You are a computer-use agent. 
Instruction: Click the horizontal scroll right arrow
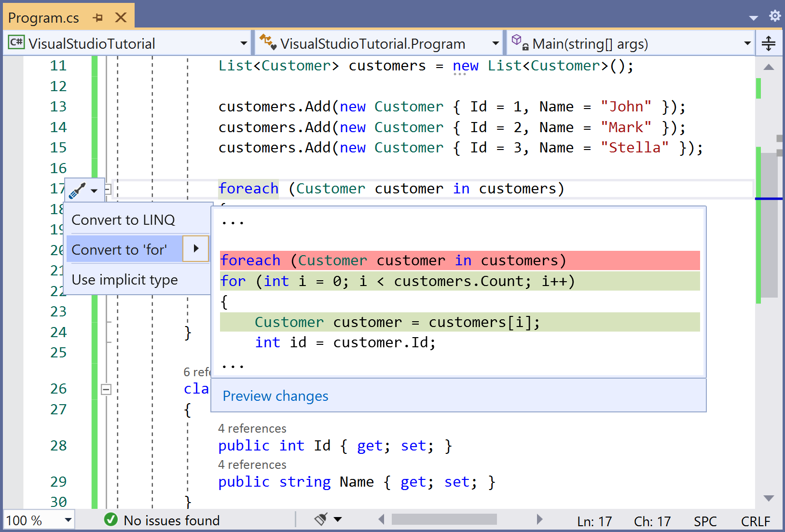click(539, 519)
